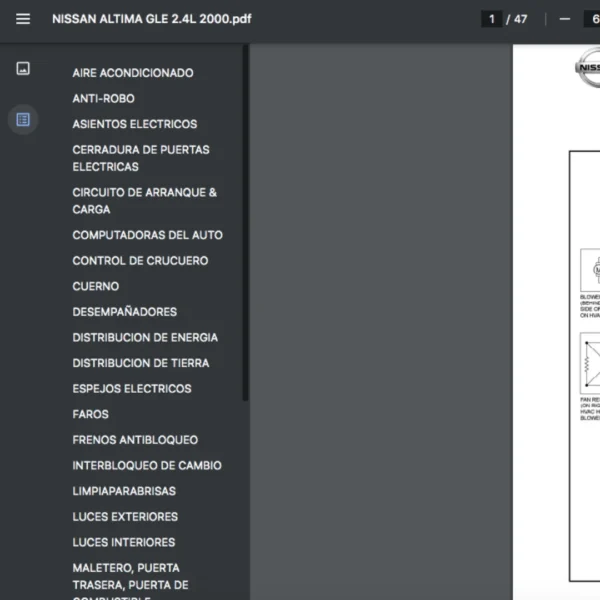Jump to CIRCUITO DE ARRANQUE & CARGA

[145, 201]
